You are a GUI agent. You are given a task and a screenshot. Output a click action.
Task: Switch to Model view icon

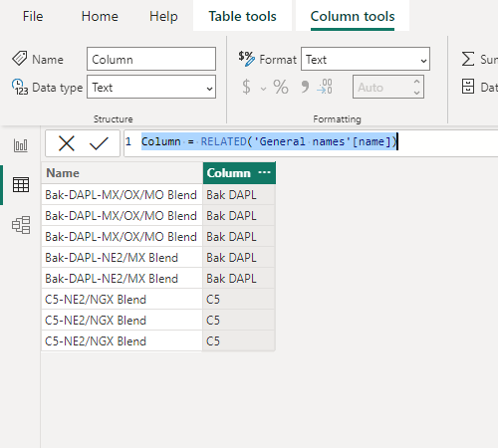point(21,225)
